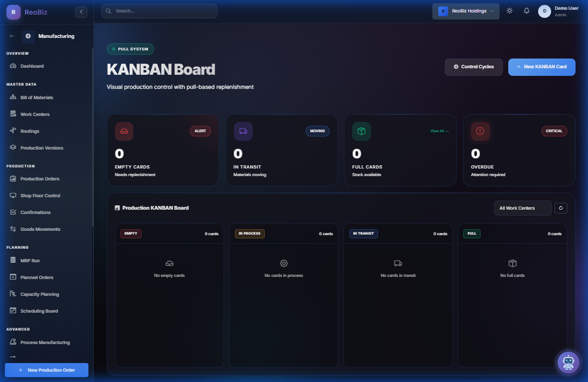Open the chatbot assistant icon
This screenshot has width=588, height=382.
[568, 362]
